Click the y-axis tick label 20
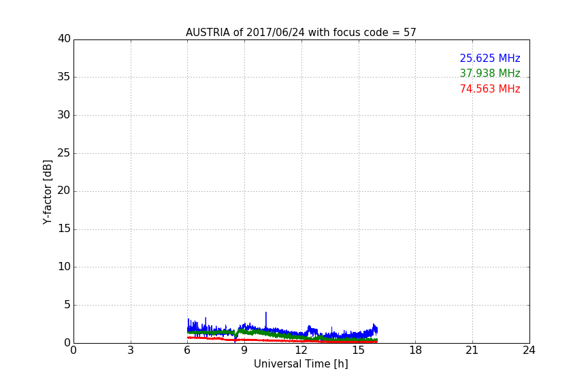Viewport: 588px width, 392px height. pyautogui.click(x=64, y=191)
